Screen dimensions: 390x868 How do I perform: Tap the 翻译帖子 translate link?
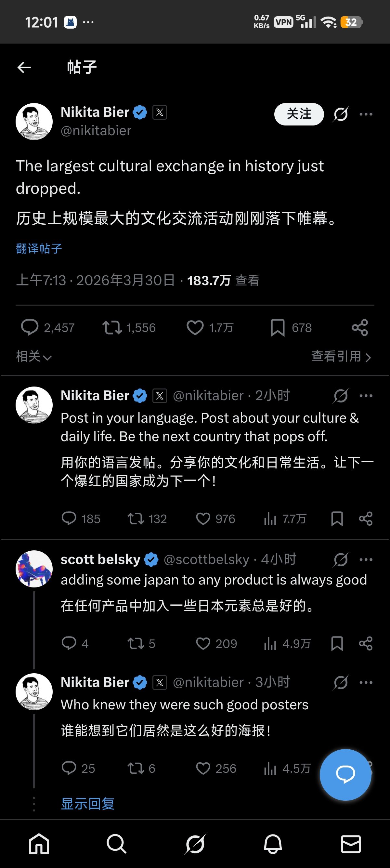(x=39, y=249)
